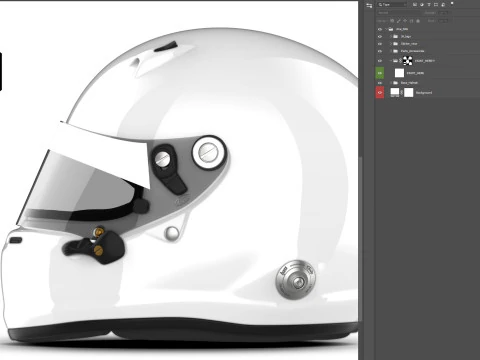
Task: Click the Parts_accessories folder icon
Action: (396, 51)
